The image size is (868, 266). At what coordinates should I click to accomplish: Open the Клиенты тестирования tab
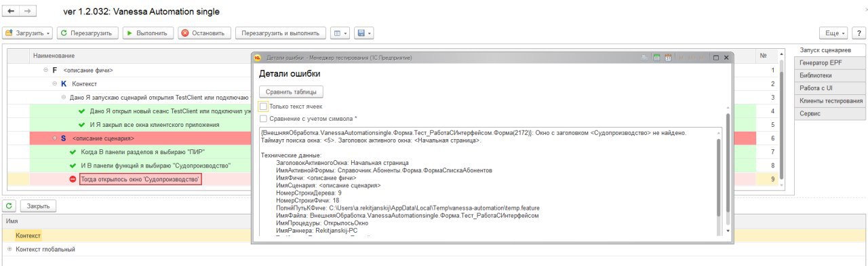coord(831,101)
